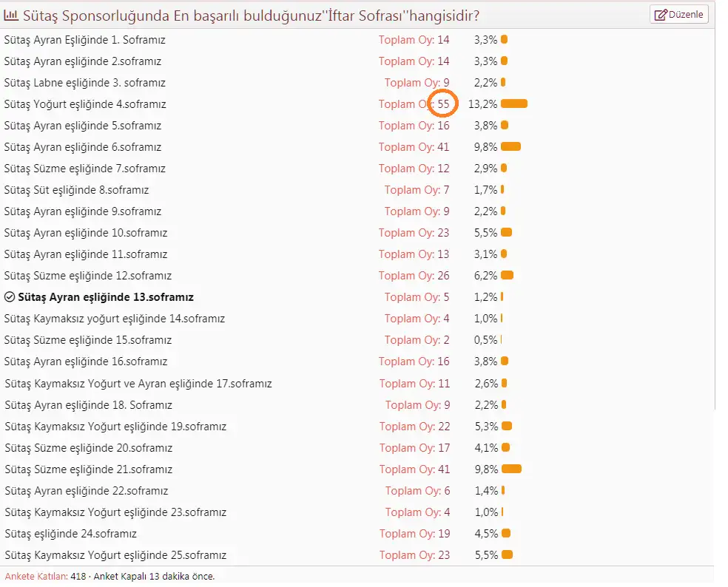The height and width of the screenshot is (587, 728).
Task: Click the orange result bar for 19.soframız
Action: click(x=507, y=426)
